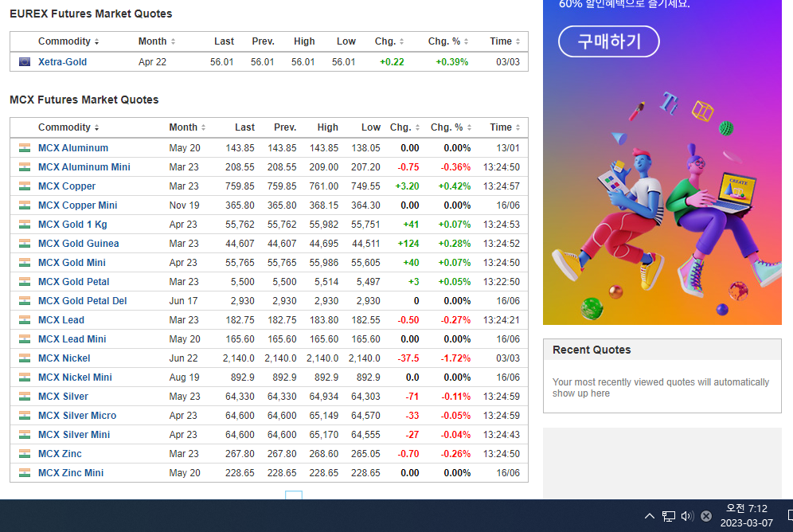Sort EUREX table by Month column
The width and height of the screenshot is (793, 532).
[157, 41]
